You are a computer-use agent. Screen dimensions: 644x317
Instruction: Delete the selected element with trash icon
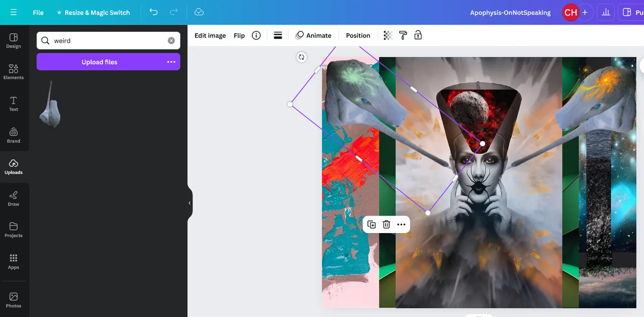point(386,225)
